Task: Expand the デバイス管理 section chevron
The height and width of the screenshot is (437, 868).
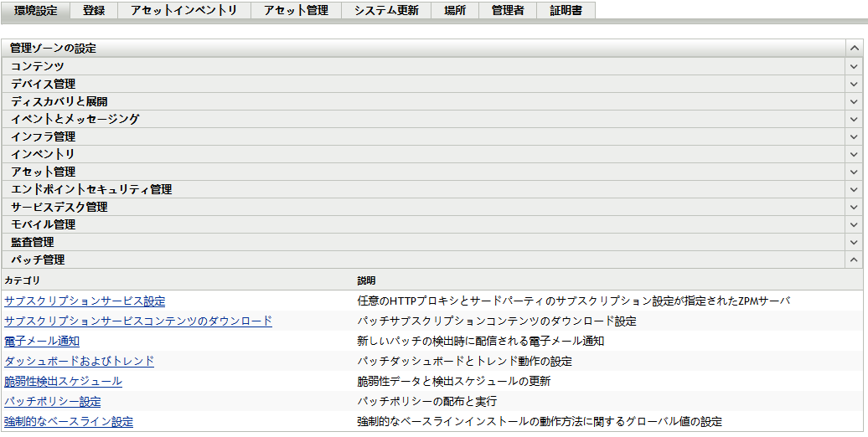Action: 854,84
